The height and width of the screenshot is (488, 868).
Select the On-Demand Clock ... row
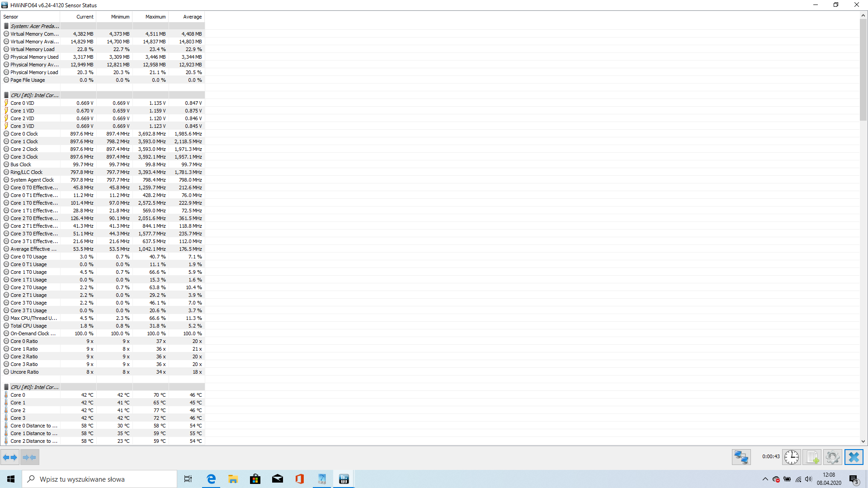point(103,333)
